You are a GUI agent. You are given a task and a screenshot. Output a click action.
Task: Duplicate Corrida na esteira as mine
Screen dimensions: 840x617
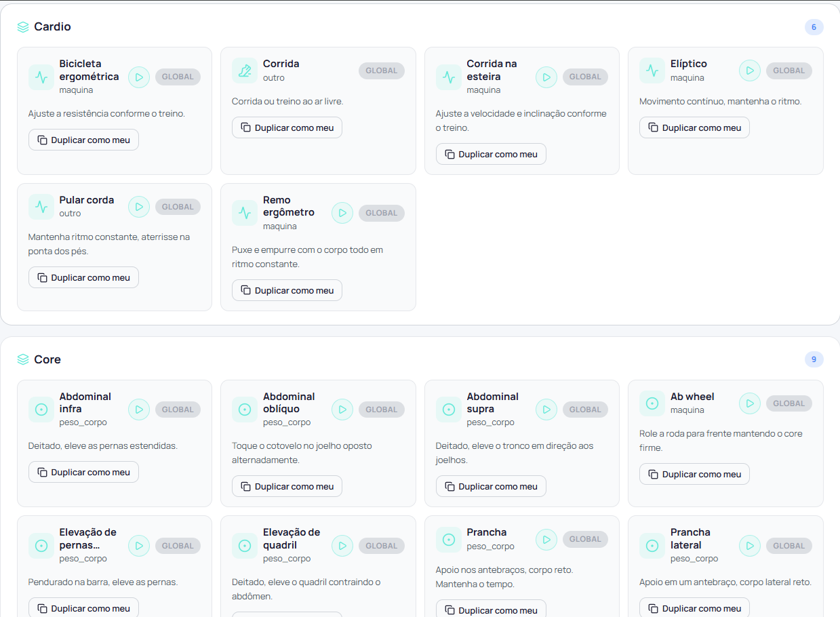pyautogui.click(x=491, y=154)
